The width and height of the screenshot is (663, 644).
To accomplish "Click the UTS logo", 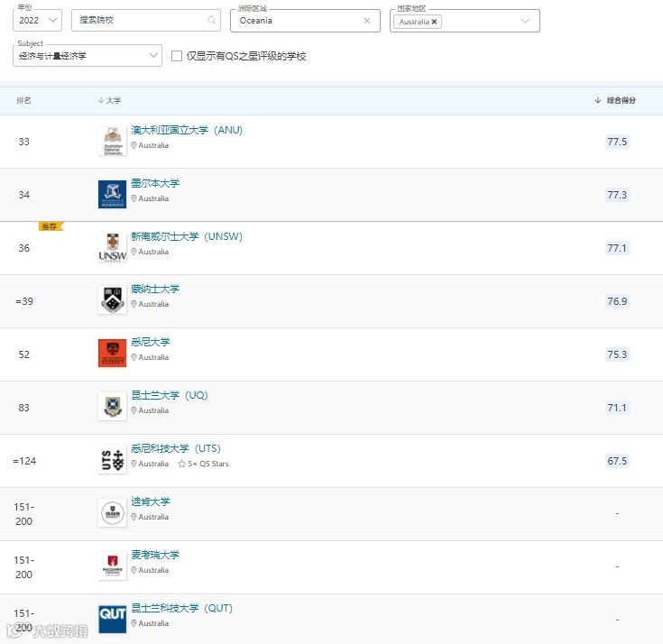I will pyautogui.click(x=112, y=460).
